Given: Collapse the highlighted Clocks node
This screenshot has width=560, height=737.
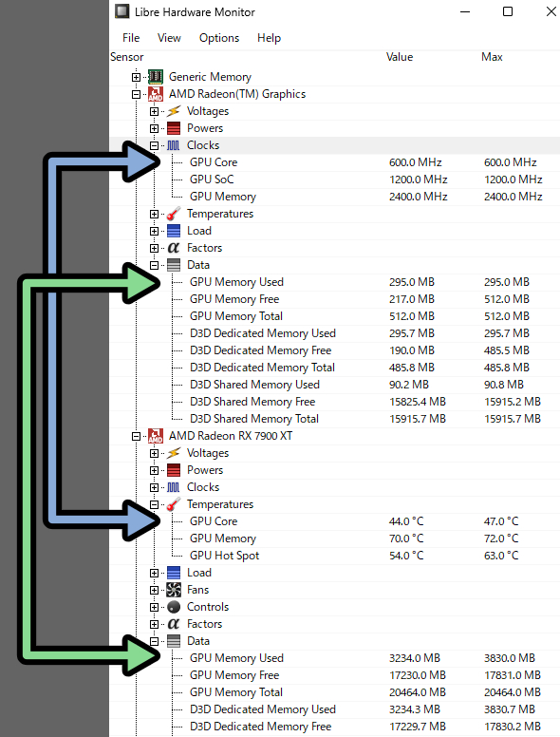Looking at the screenshot, I should [154, 145].
